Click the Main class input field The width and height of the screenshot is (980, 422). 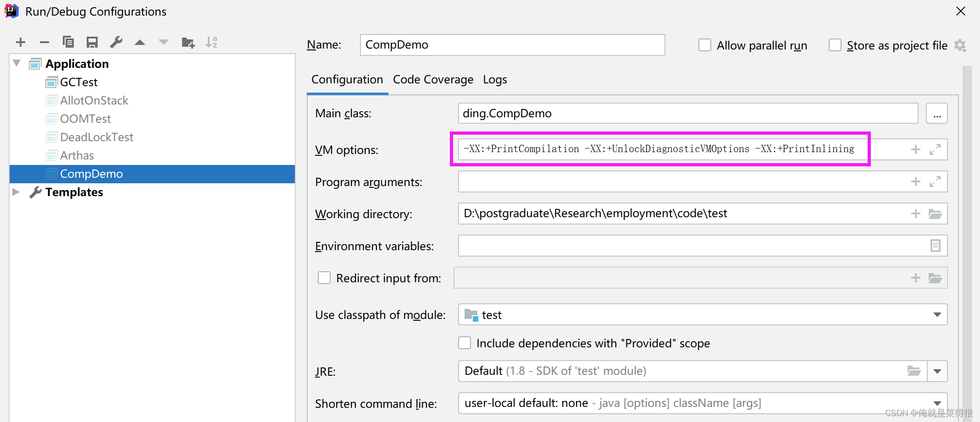click(x=688, y=113)
